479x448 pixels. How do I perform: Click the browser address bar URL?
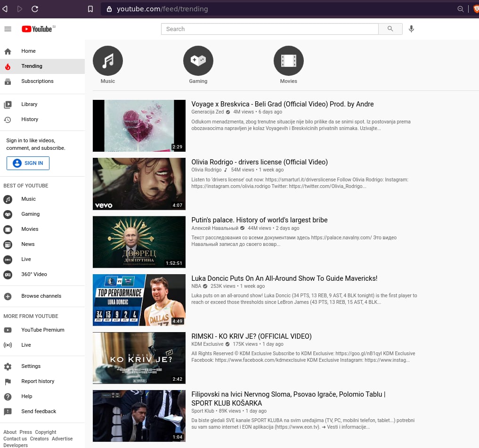[162, 9]
